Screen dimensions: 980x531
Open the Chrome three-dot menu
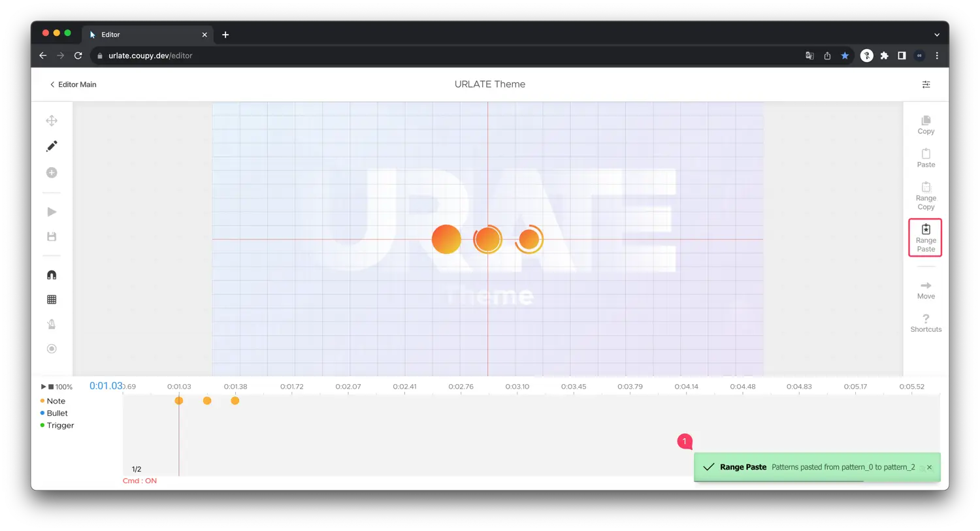point(937,56)
